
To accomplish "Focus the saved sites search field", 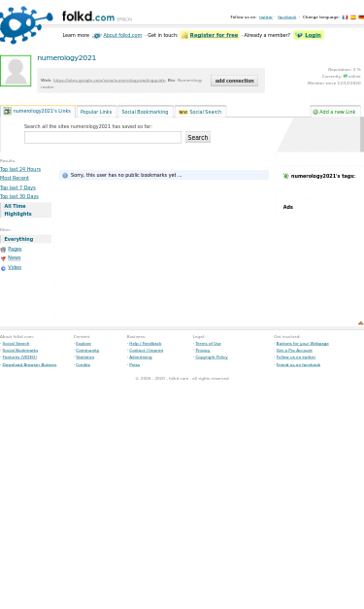I will (103, 137).
